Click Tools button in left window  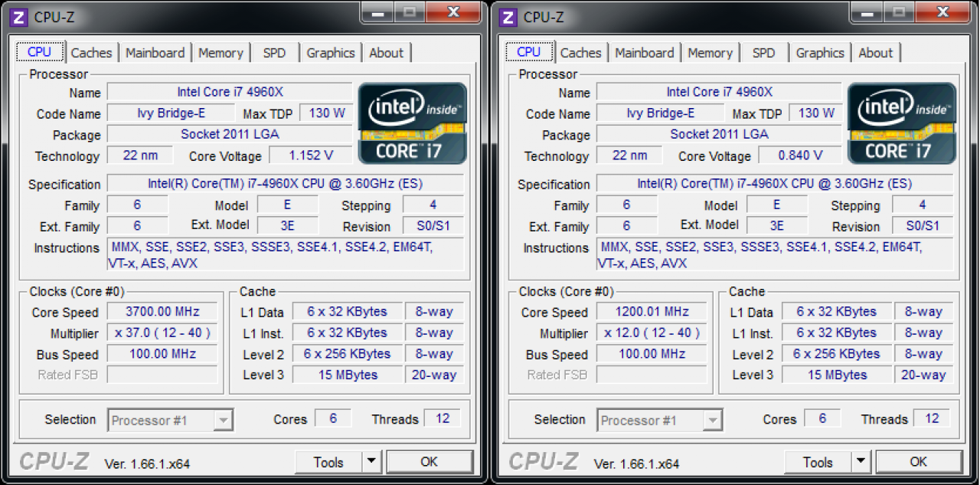[x=328, y=462]
